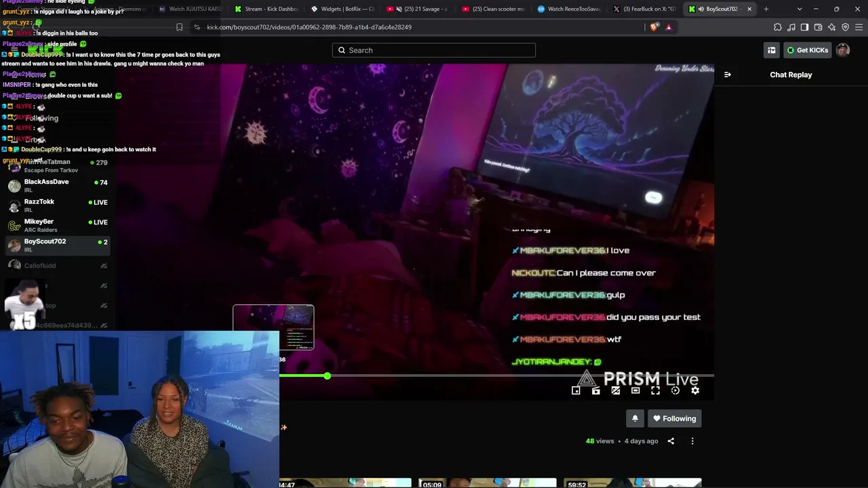Click the playback speed icon left of the gear
The width and height of the screenshot is (868, 488).
(x=675, y=390)
